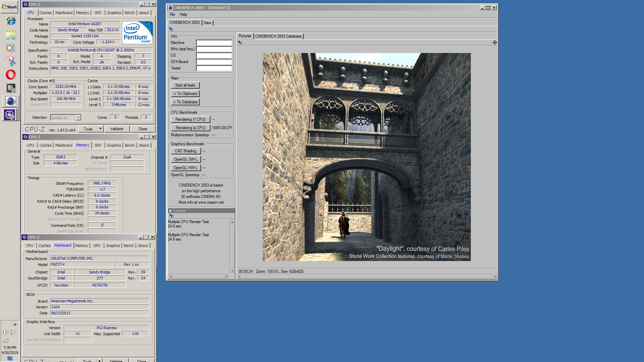
Task: Open Graphics tab in top CPU-Z window
Action: pyautogui.click(x=114, y=13)
